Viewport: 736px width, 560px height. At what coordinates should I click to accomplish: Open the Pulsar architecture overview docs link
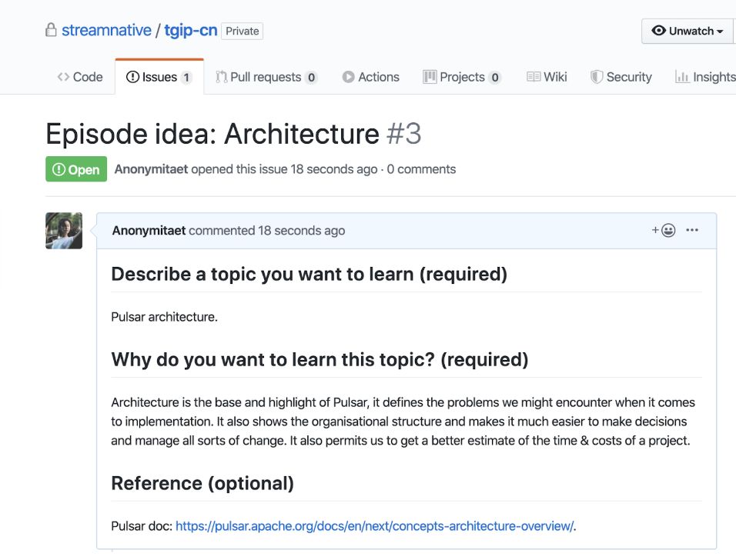[x=375, y=526]
